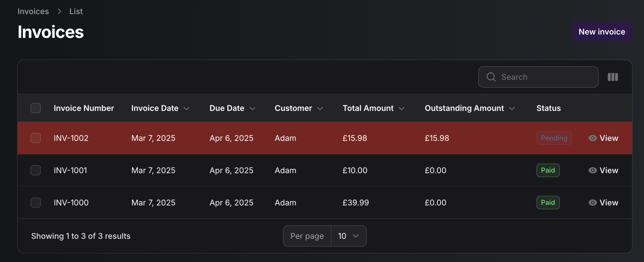The height and width of the screenshot is (262, 644).
Task: Sort by Invoice Date column chevron
Action: [186, 109]
